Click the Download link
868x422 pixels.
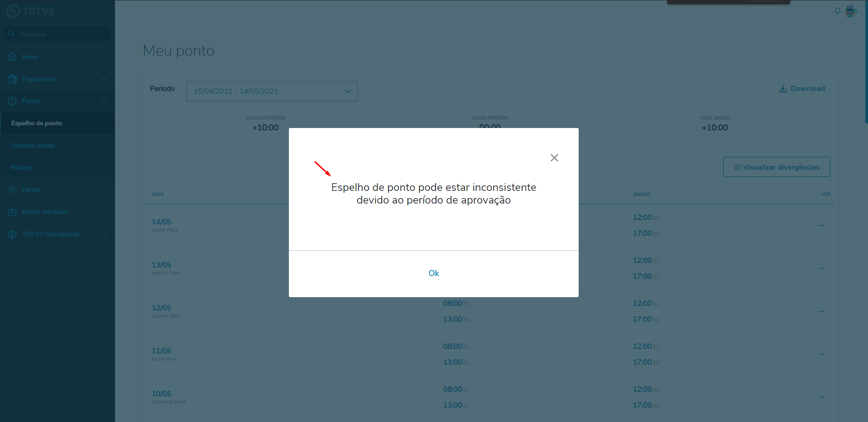[x=808, y=89]
